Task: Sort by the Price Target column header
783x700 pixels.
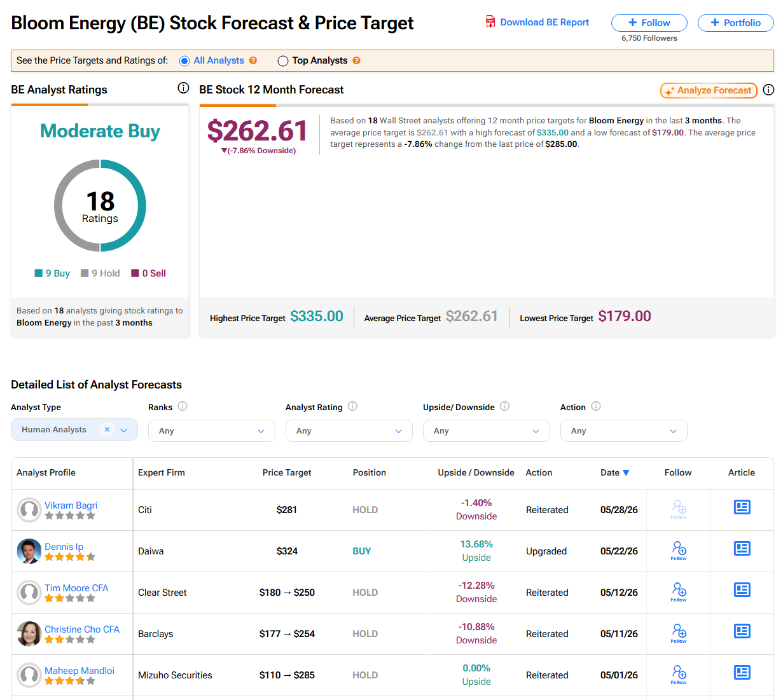Action: (287, 472)
